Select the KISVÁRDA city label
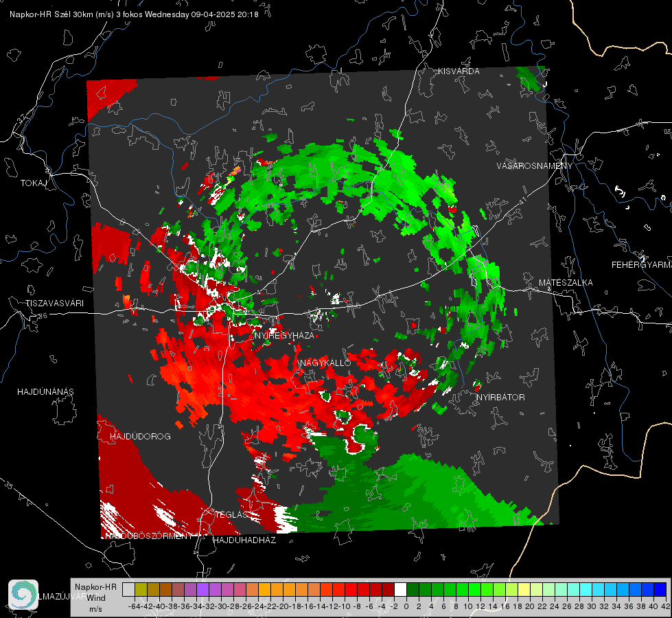 click(x=459, y=71)
